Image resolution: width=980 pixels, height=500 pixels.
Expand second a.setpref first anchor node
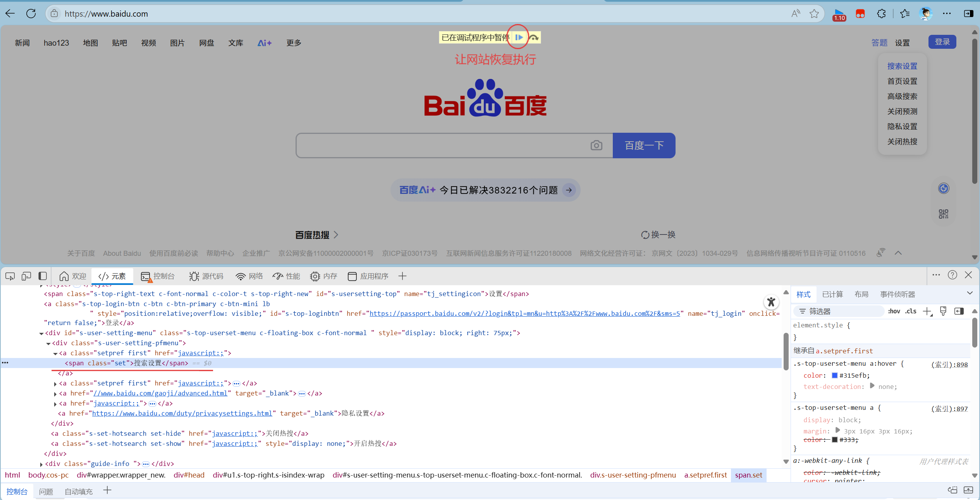point(55,384)
